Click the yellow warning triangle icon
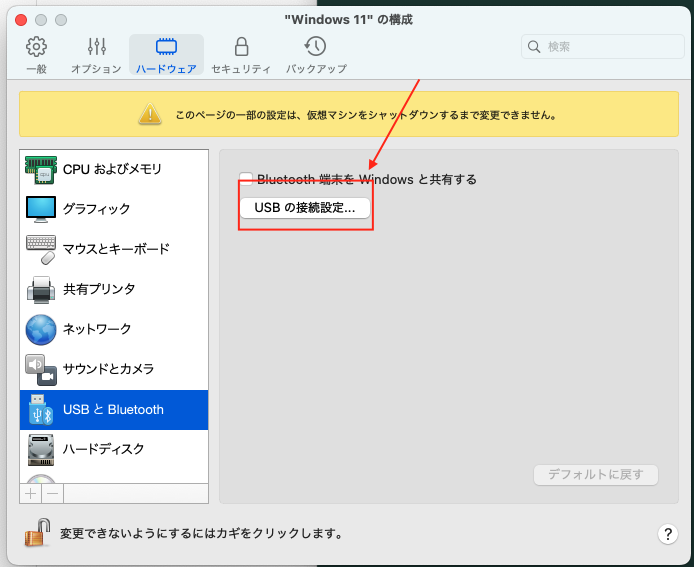This screenshot has width=694, height=567. click(x=150, y=114)
